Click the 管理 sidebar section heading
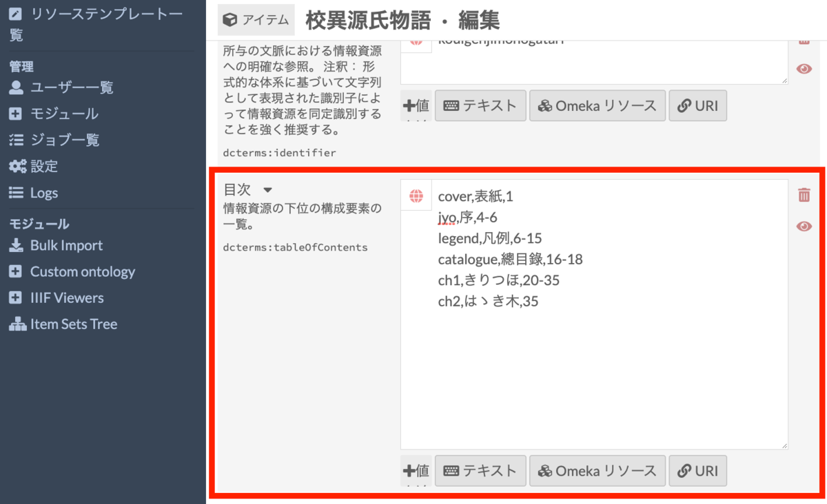Screen dimensions: 827x504 click(21, 67)
